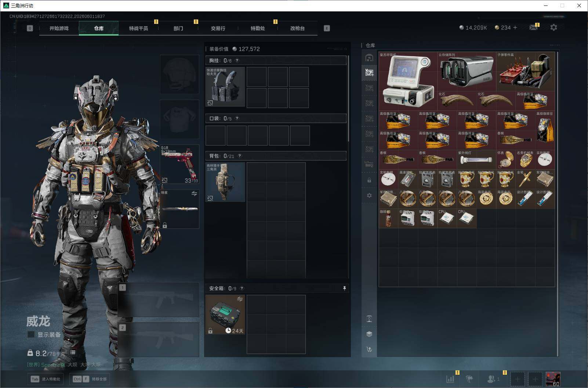Click the stacked layers sidebar icon

click(369, 334)
